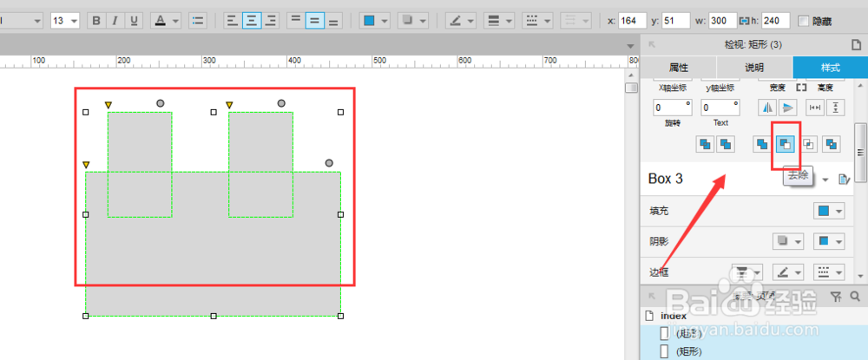The width and height of the screenshot is (868, 360).
Task: Edit the height h field
Action: (775, 21)
